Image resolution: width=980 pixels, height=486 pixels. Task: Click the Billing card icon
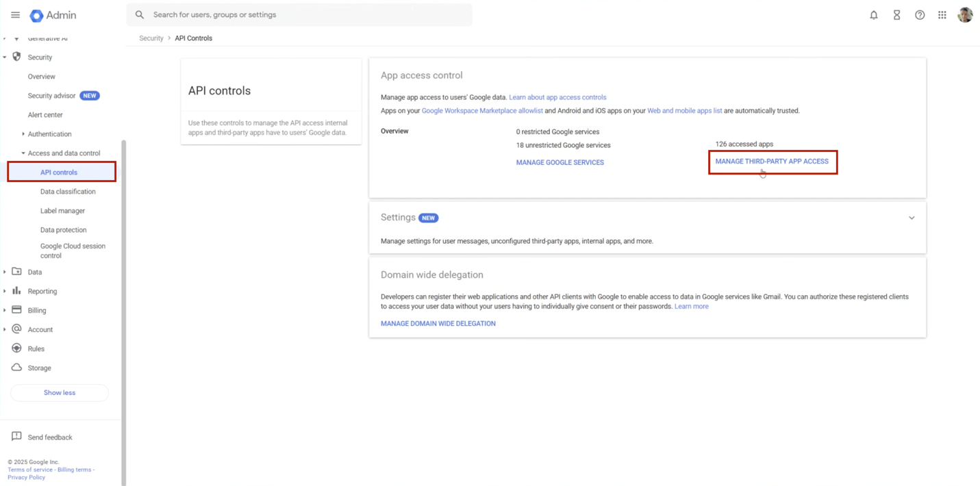16,310
